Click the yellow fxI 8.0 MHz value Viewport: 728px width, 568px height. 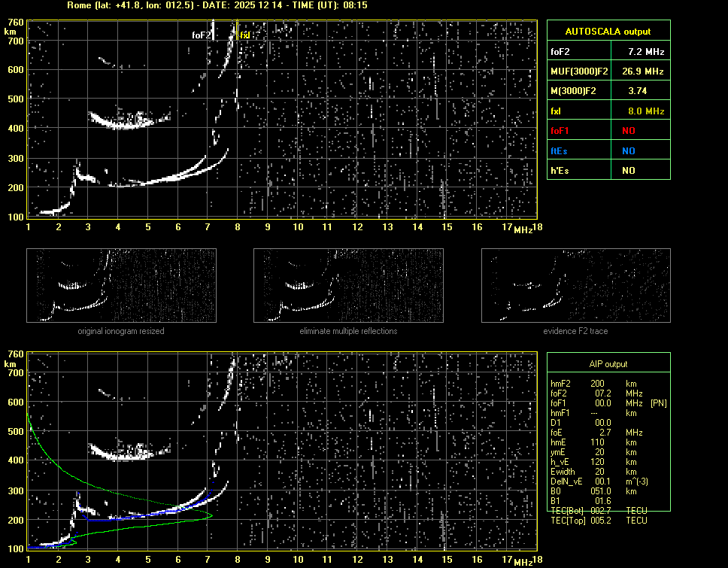pos(645,111)
